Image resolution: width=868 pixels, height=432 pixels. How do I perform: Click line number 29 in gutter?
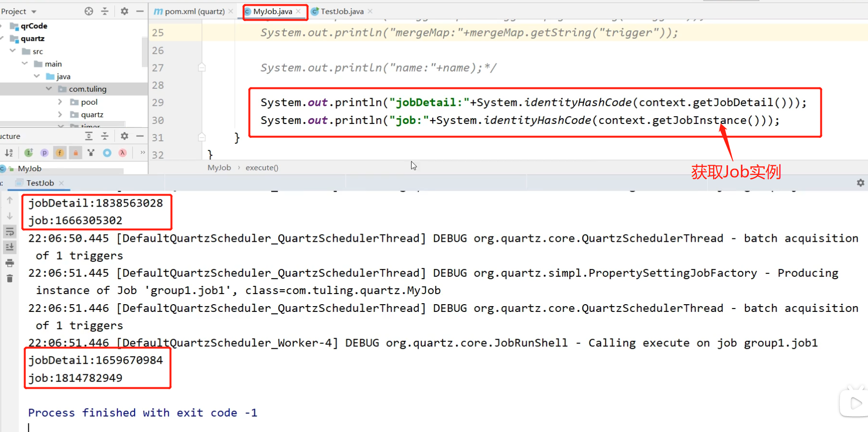(x=158, y=102)
